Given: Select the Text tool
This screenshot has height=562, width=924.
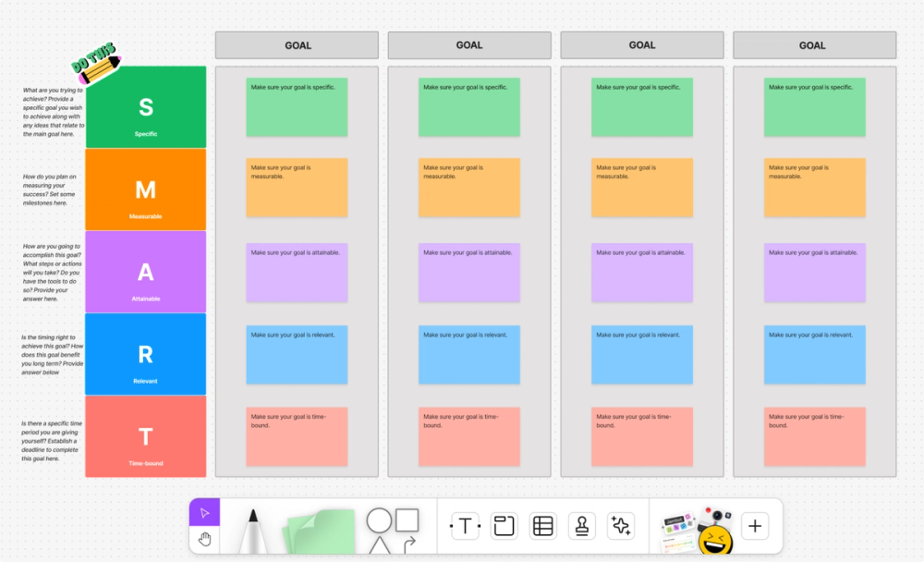Looking at the screenshot, I should (464, 526).
